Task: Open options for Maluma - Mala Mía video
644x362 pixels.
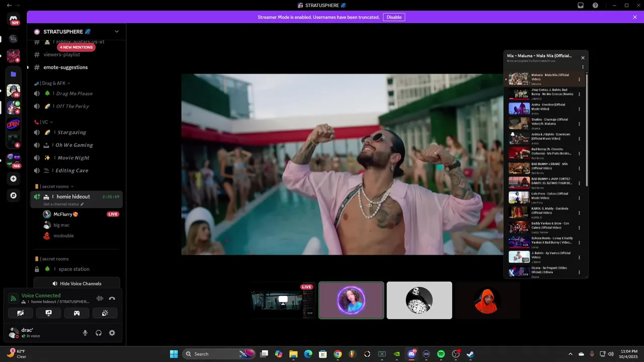Action: click(579, 79)
